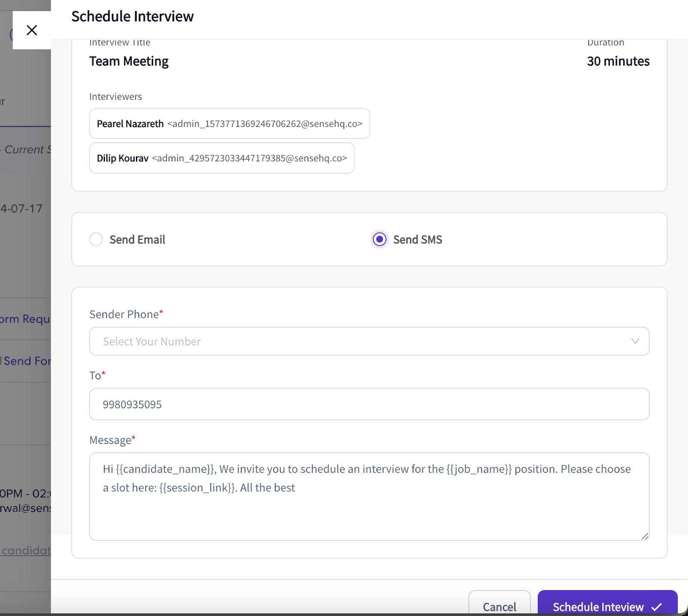The height and width of the screenshot is (616, 688).
Task: Click the 30 minutes duration value
Action: [618, 61]
